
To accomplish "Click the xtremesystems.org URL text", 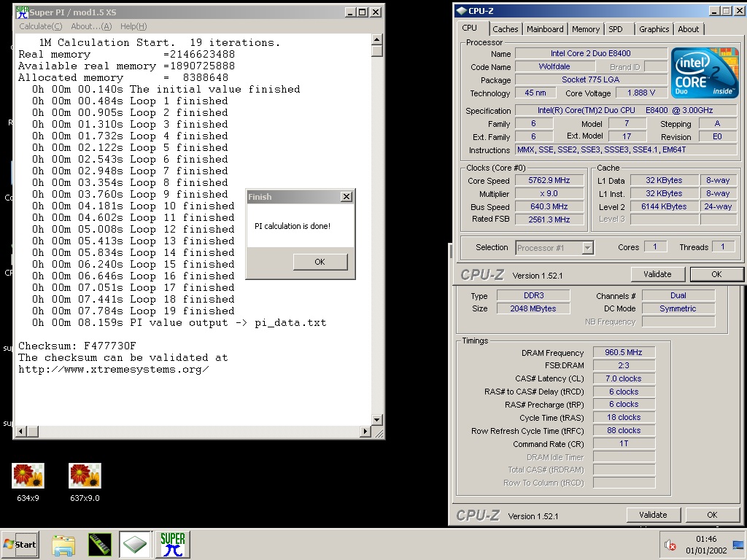I will pyautogui.click(x=113, y=370).
